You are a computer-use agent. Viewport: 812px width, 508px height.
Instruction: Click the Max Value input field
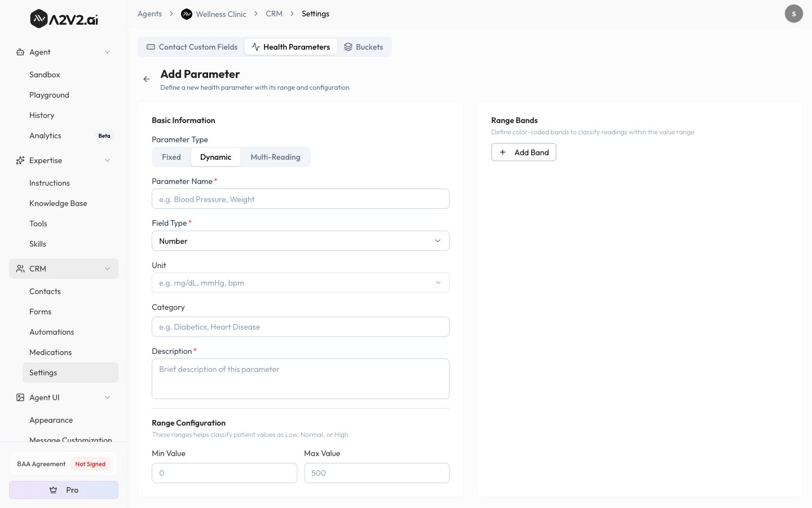pos(377,473)
